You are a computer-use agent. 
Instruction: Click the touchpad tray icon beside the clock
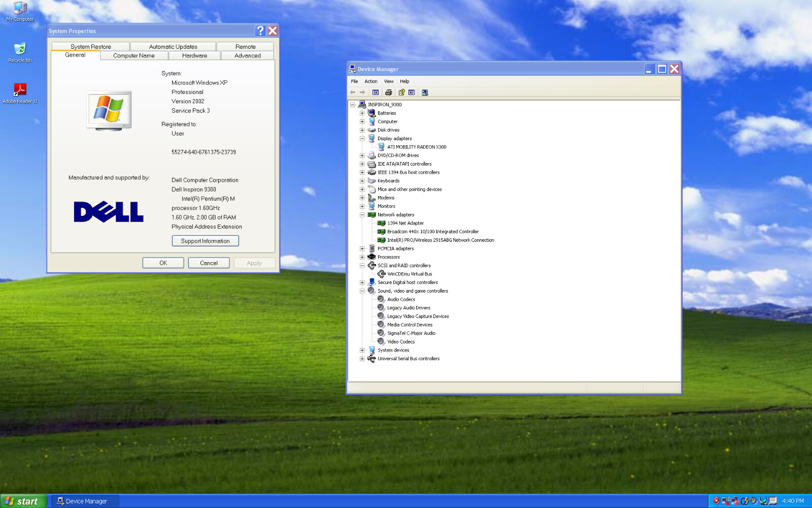point(772,501)
